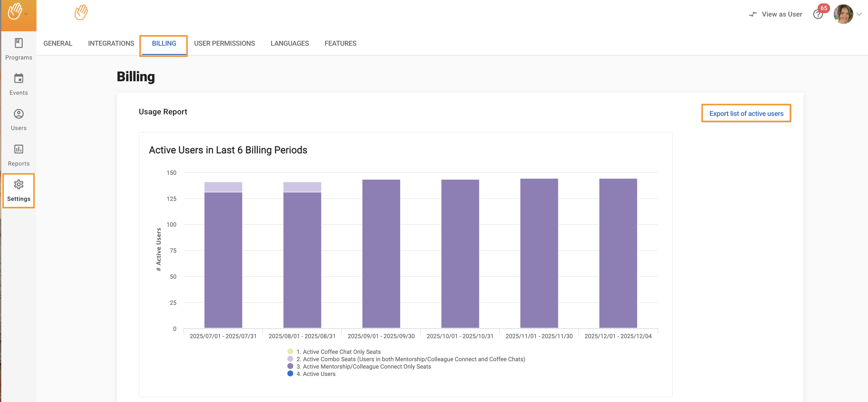The image size is (868, 402).
Task: Go to Users via sidebar icon
Action: pyautogui.click(x=18, y=114)
